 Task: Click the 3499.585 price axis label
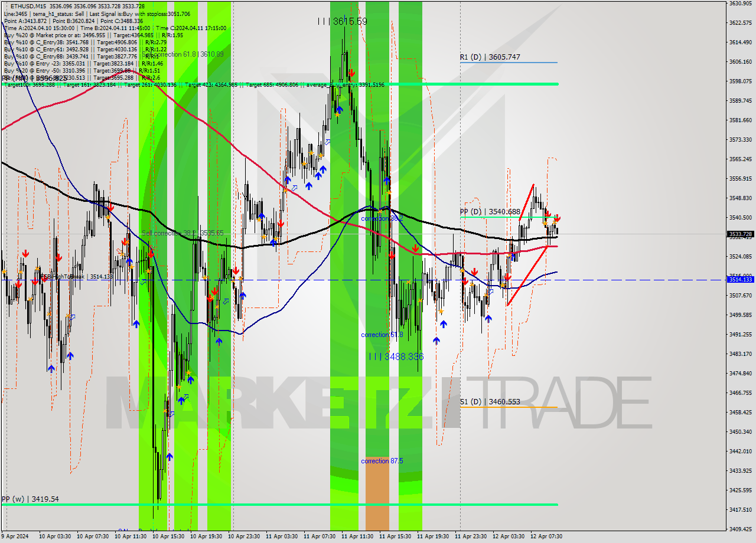[x=739, y=315]
